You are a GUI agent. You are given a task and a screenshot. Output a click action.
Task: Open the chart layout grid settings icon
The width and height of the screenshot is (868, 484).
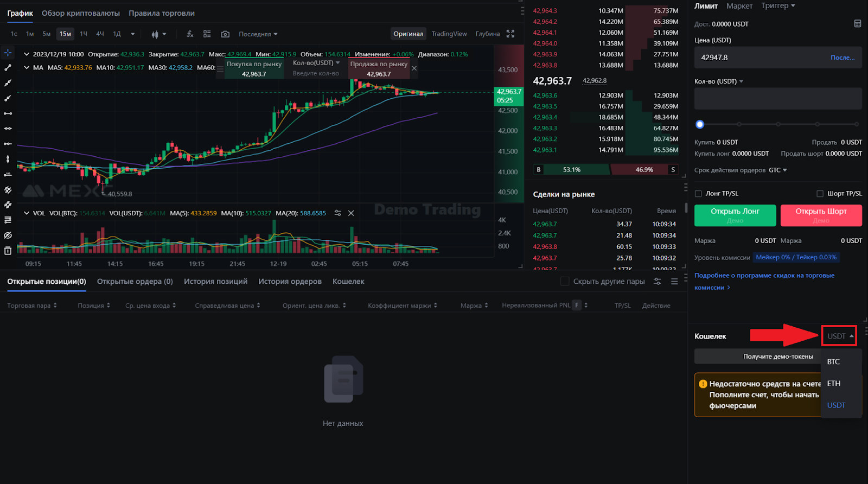(x=207, y=34)
